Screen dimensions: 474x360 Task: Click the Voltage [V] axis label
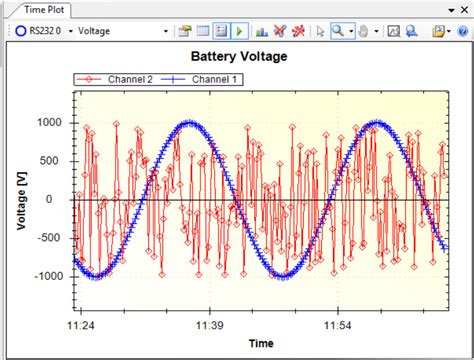[22, 201]
